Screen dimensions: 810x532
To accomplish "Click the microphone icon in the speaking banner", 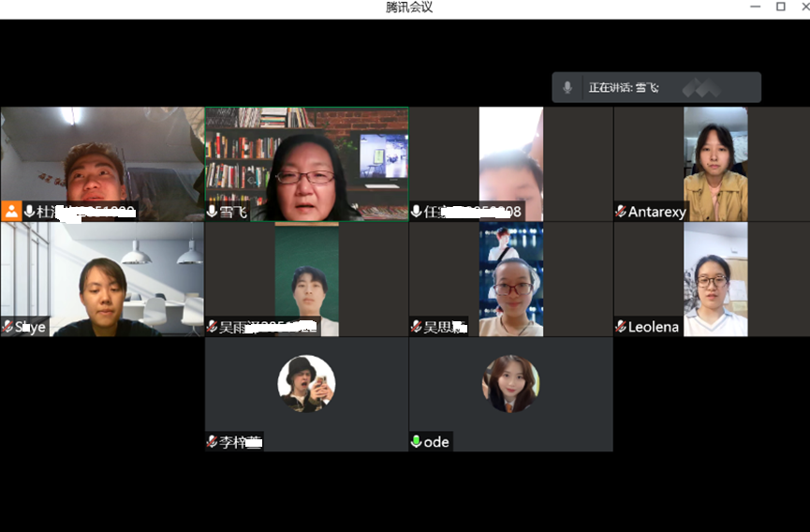I will 567,87.
